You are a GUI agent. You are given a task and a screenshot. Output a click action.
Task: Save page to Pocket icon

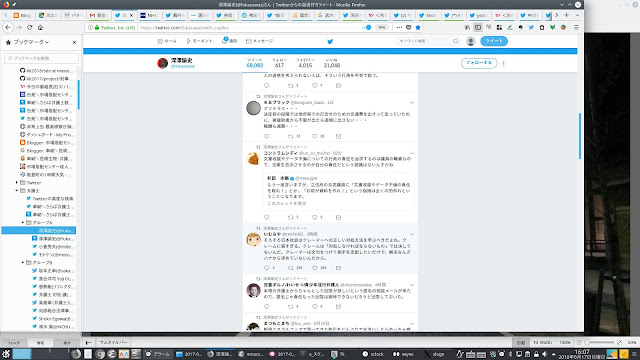click(409, 27)
